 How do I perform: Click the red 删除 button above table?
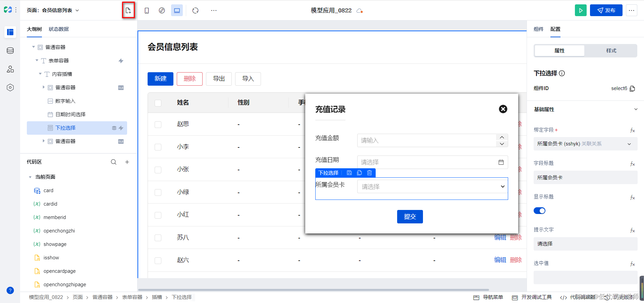coord(190,79)
